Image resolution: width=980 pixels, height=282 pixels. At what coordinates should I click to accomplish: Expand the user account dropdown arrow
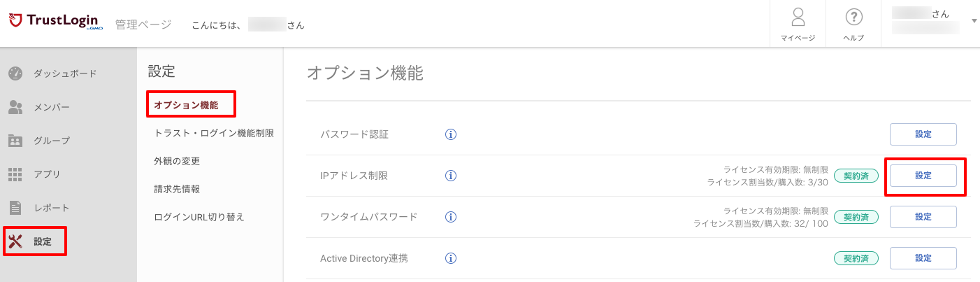coord(974,21)
